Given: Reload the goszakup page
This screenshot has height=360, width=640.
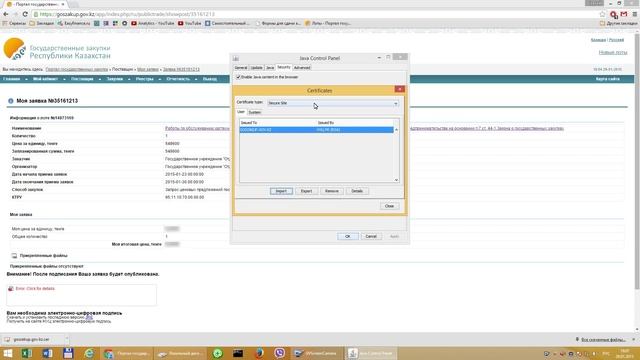Looking at the screenshot, I should [x=25, y=14].
